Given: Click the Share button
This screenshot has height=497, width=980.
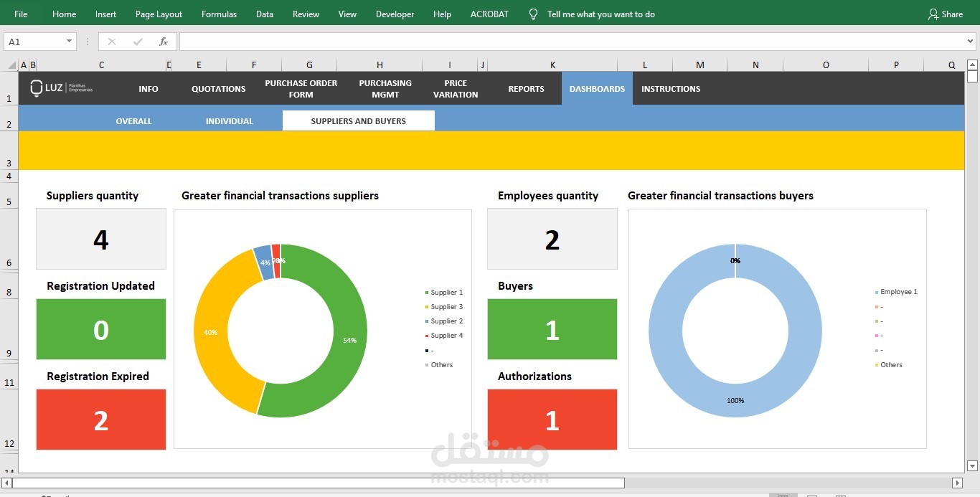Looking at the screenshot, I should tap(945, 14).
